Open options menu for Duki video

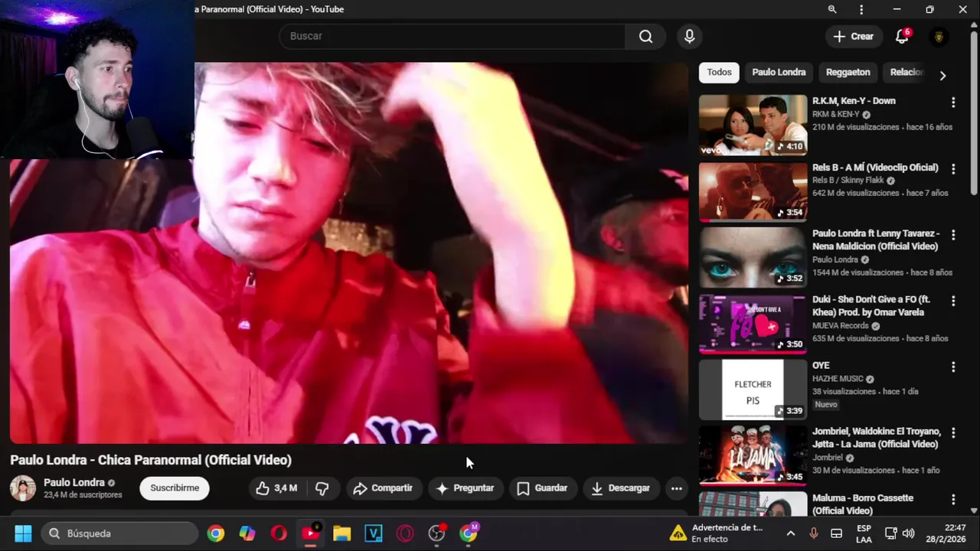[x=953, y=302]
